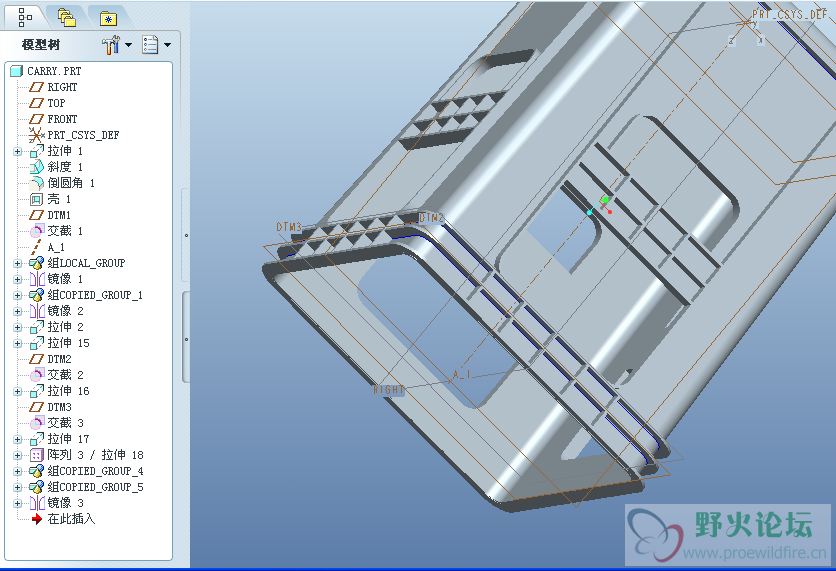Select the TOP datum plane icon
Image resolution: width=836 pixels, height=571 pixels.
[36, 103]
